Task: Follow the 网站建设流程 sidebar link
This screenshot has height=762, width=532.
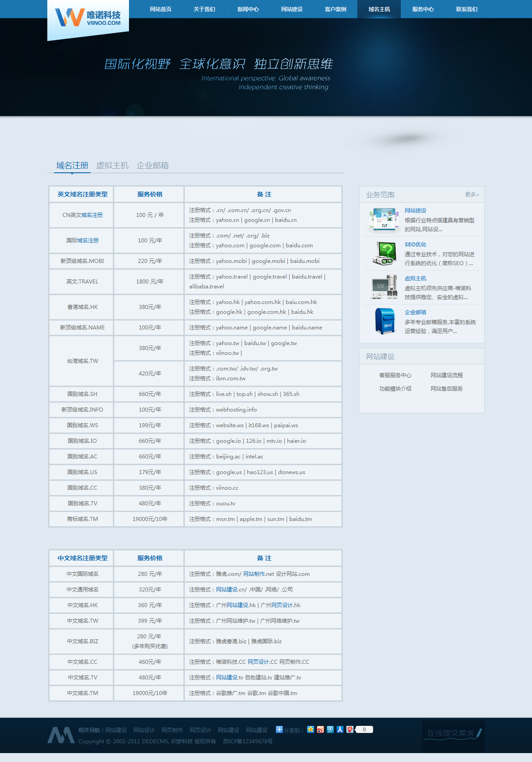Action: [x=447, y=375]
